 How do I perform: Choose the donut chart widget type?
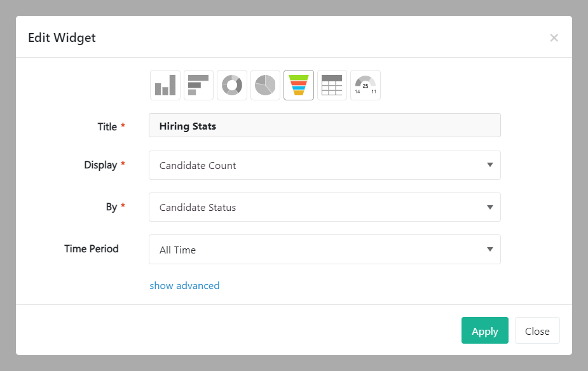tap(232, 85)
